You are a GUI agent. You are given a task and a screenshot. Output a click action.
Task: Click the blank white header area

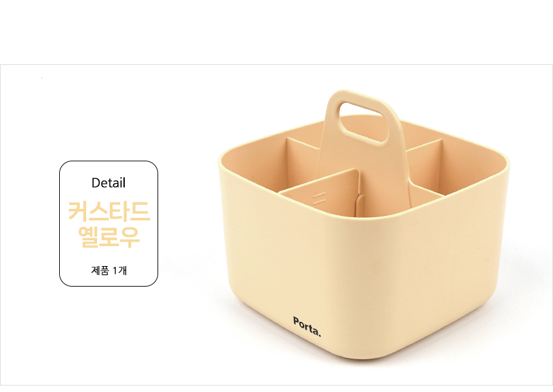[276, 31]
